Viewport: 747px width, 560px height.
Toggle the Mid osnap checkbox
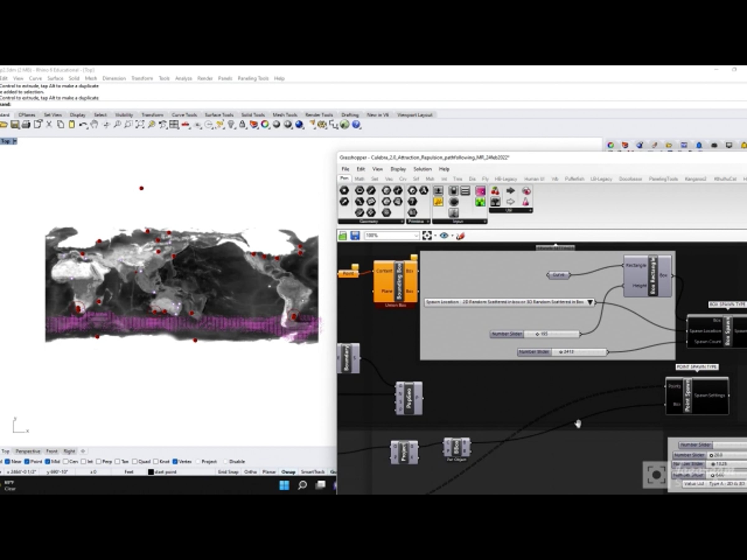48,461
